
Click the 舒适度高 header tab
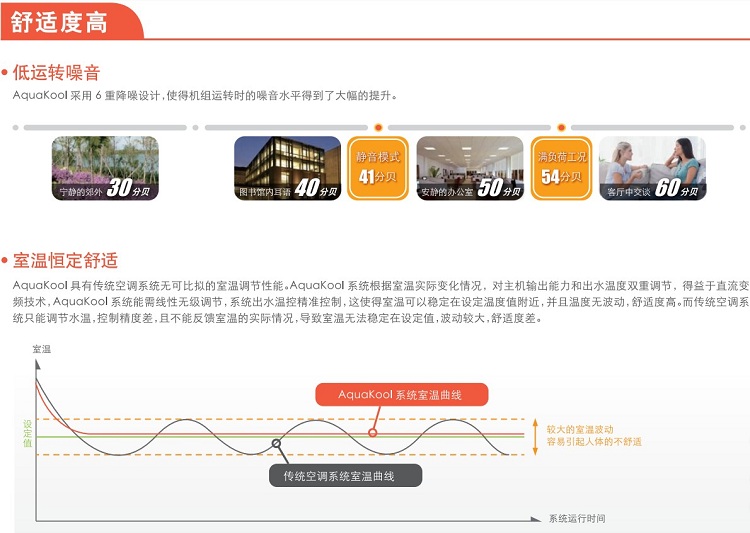point(60,21)
